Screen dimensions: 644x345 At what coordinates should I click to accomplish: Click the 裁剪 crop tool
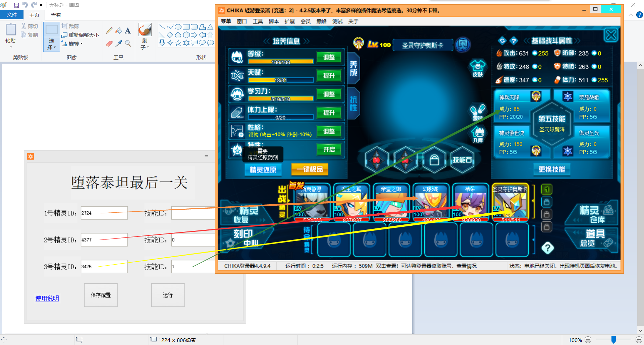click(x=70, y=26)
